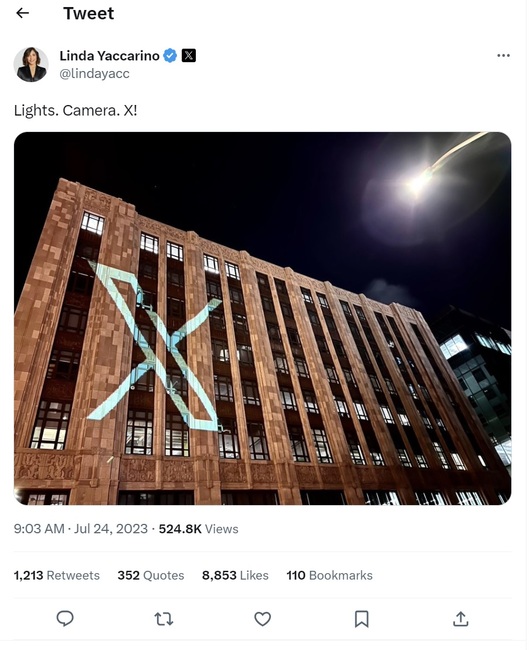Click the 9:03 AM Jul 24, 2023 timestamp
Viewport: 530px width, 650px height.
[x=81, y=529]
